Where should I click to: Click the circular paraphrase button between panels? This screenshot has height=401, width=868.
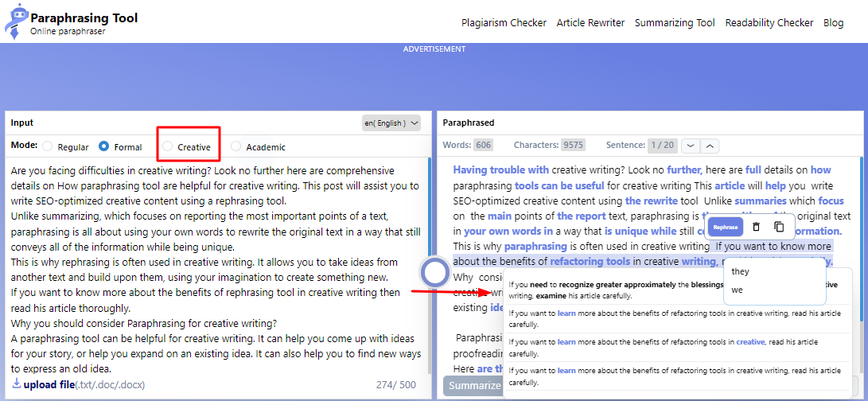(435, 273)
